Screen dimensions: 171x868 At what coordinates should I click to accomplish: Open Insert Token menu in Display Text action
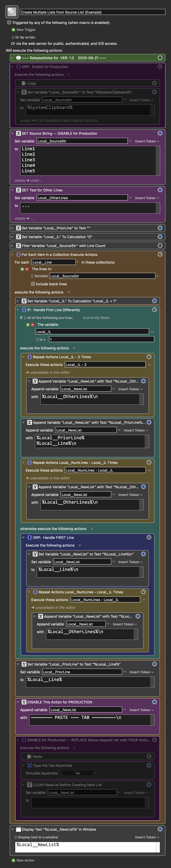(147, 837)
